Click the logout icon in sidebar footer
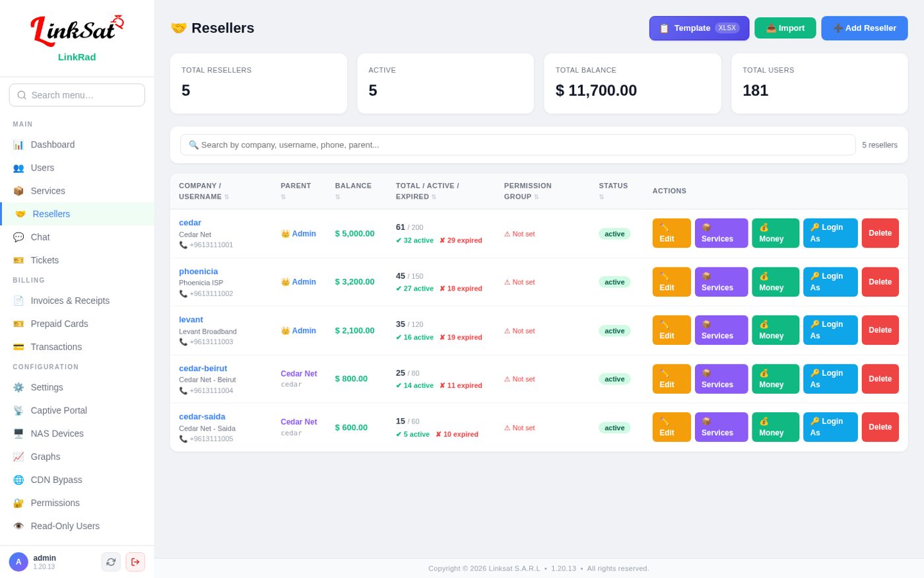 click(135, 562)
